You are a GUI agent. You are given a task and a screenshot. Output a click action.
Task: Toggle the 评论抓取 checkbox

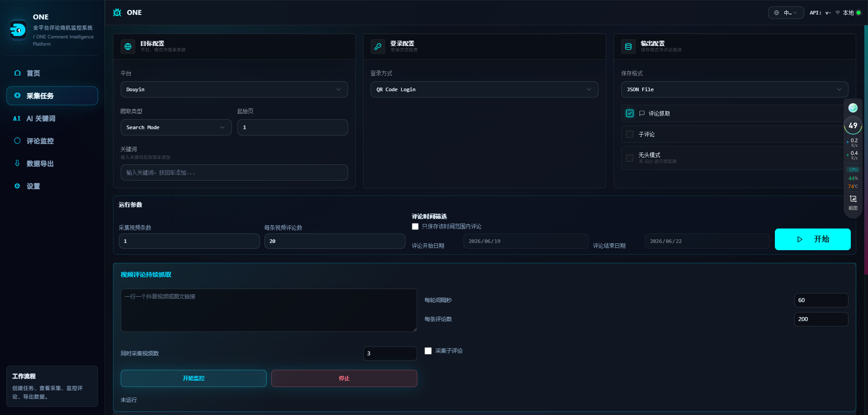tap(630, 113)
